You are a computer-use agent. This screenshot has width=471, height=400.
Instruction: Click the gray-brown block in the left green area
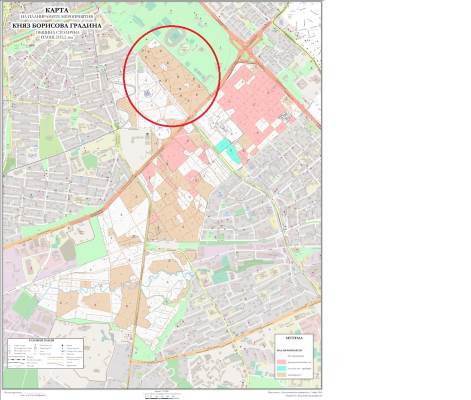tap(68, 250)
